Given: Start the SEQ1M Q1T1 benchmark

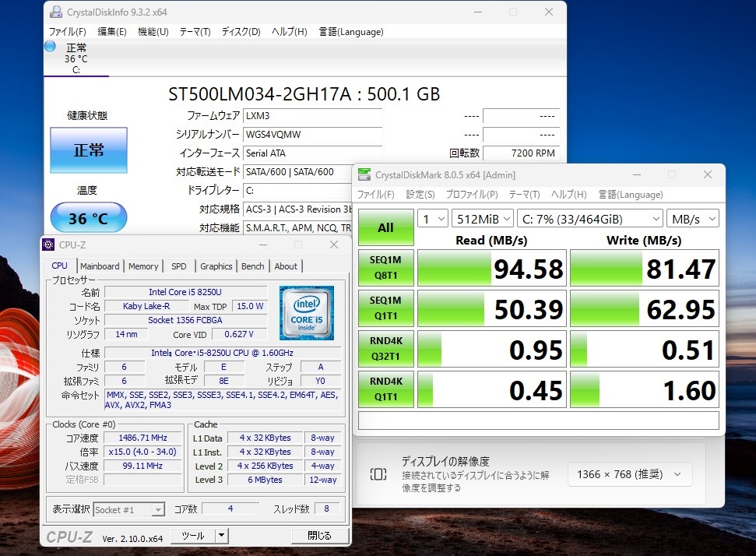Looking at the screenshot, I should point(385,308).
